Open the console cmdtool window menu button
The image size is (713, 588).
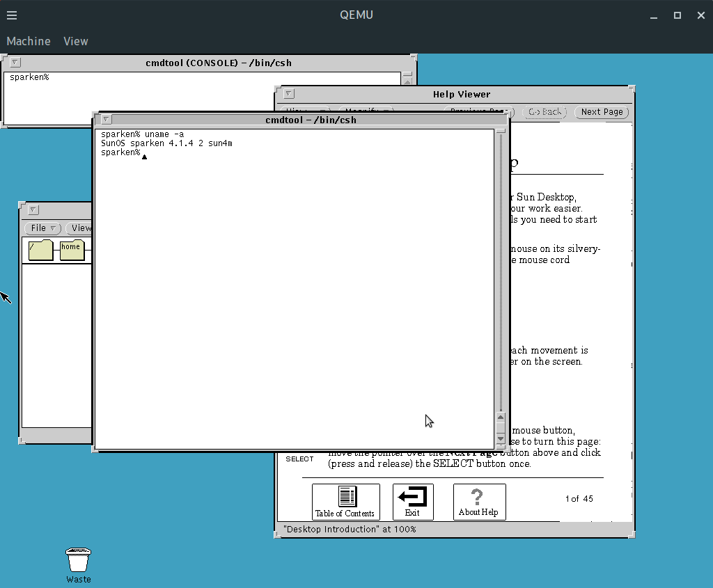(x=15, y=63)
